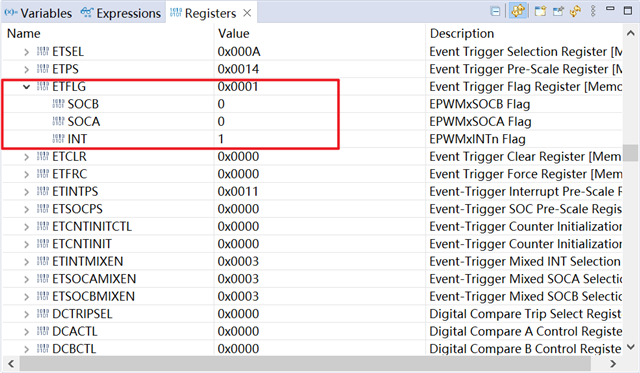Screen dimensions: 640x373
Task: Maximize the Registers panel
Action: (628, 11)
